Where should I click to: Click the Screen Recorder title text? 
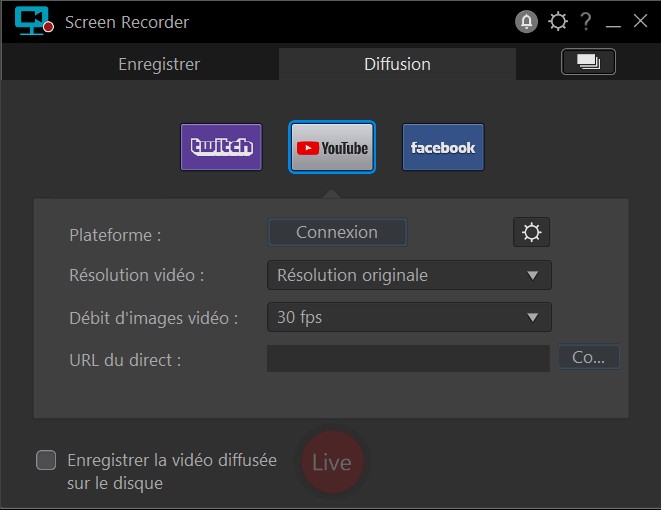click(x=127, y=22)
